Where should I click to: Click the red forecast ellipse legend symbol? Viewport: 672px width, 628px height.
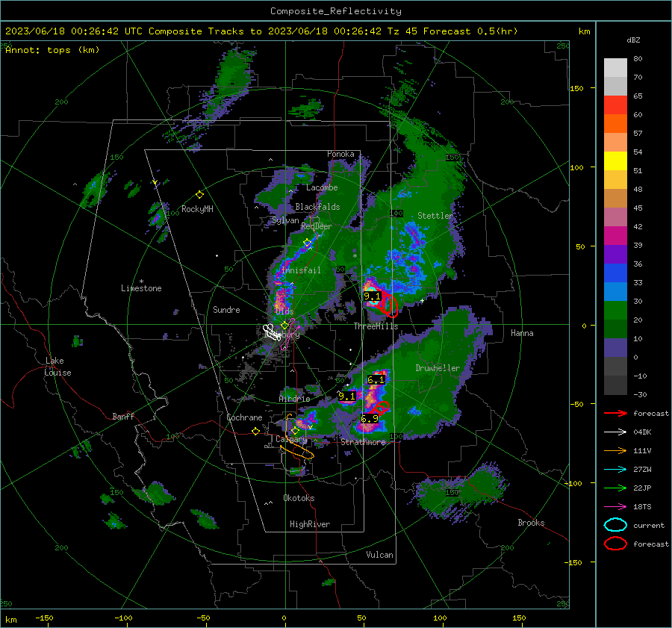(615, 544)
